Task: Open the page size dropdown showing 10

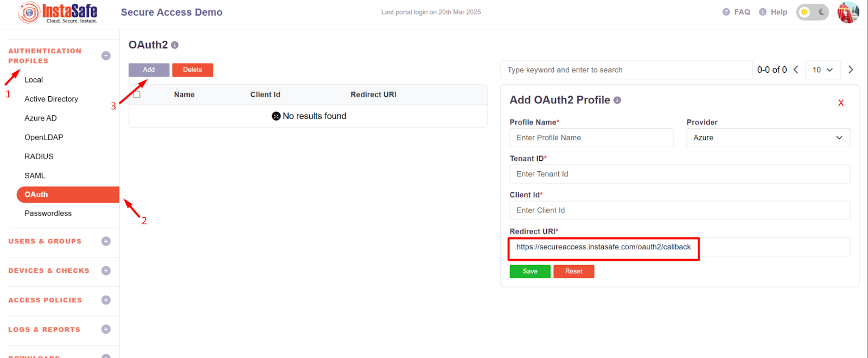Action: [x=823, y=70]
